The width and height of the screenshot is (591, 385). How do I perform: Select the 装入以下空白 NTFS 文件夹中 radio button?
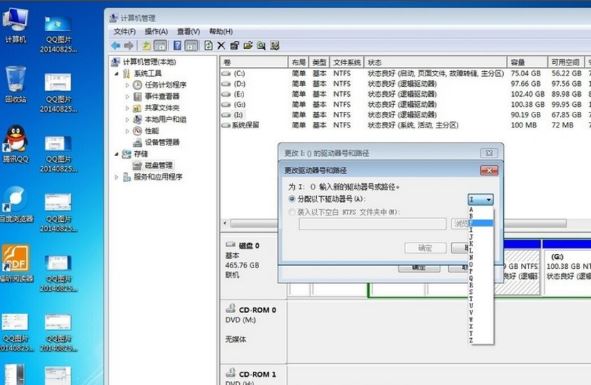pyautogui.click(x=292, y=212)
